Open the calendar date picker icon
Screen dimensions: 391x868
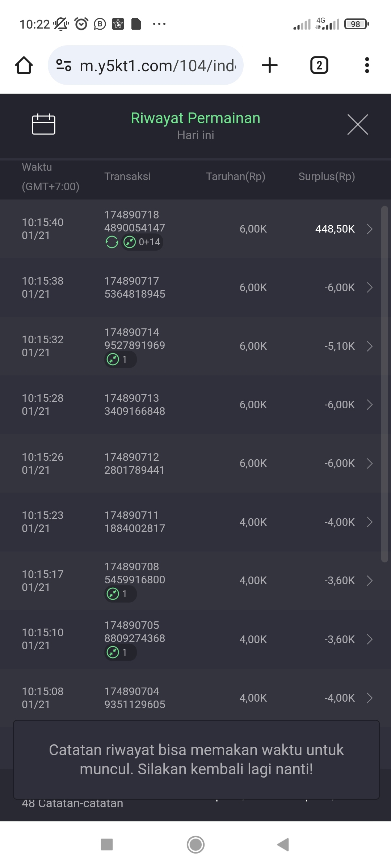[43, 124]
